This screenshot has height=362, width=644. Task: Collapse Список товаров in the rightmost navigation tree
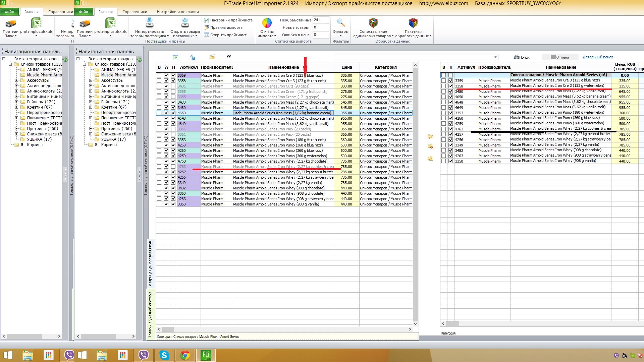[x=84, y=64]
